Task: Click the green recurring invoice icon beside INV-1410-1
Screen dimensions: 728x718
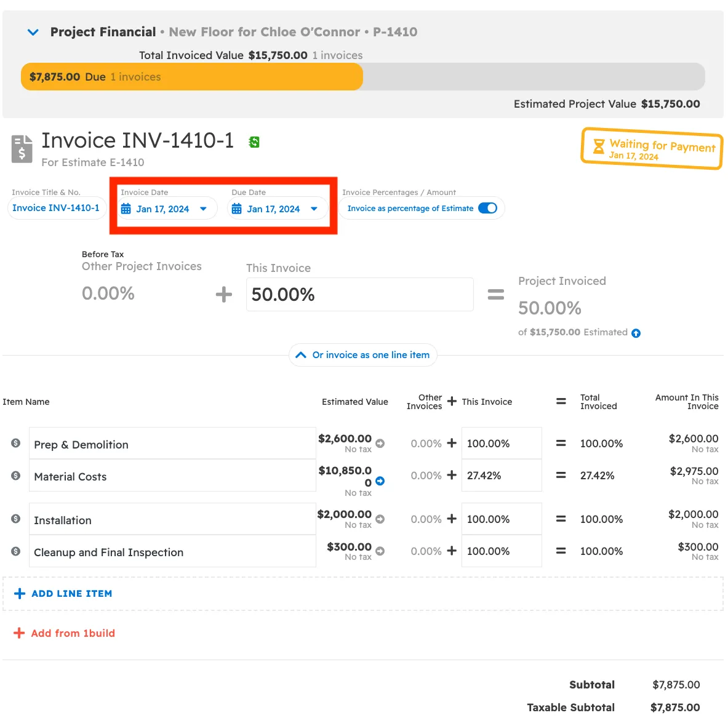Action: (x=254, y=142)
